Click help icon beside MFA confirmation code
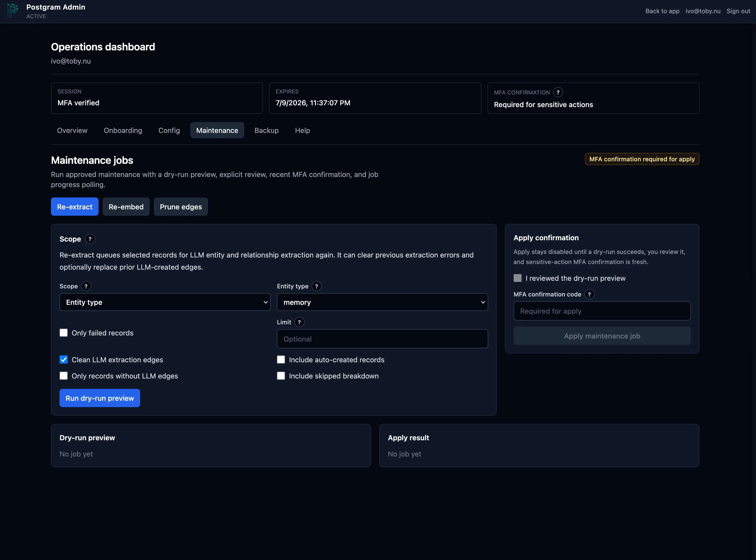756x560 pixels. click(x=590, y=295)
